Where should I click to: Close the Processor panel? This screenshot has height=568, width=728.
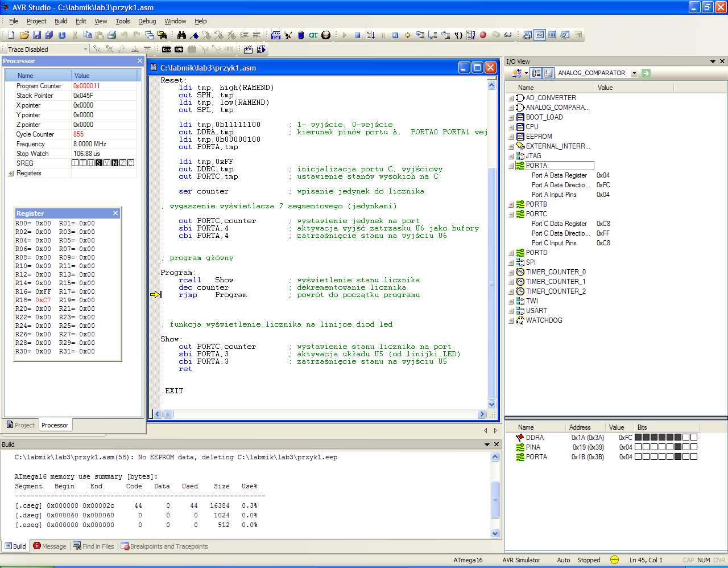click(140, 61)
